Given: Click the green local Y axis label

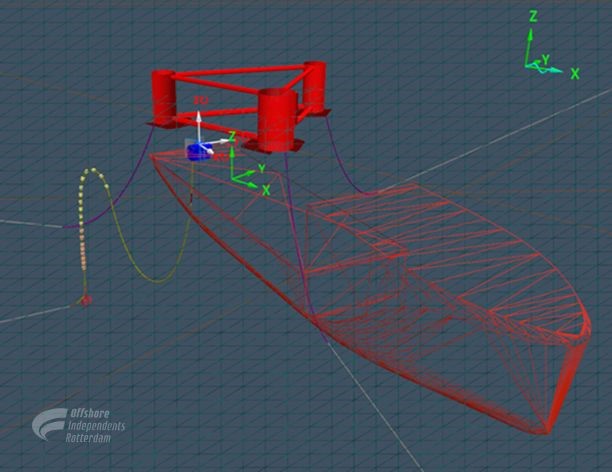Looking at the screenshot, I should [x=260, y=168].
